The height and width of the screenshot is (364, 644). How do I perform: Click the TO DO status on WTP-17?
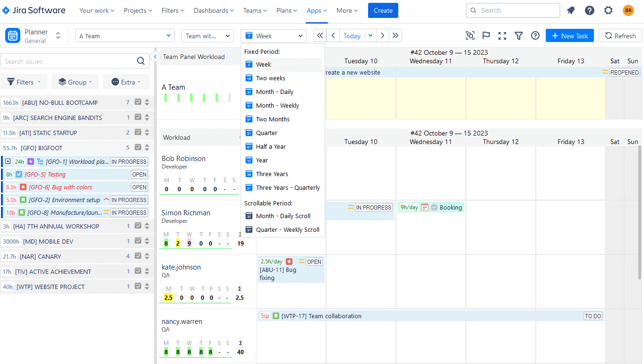(x=593, y=316)
